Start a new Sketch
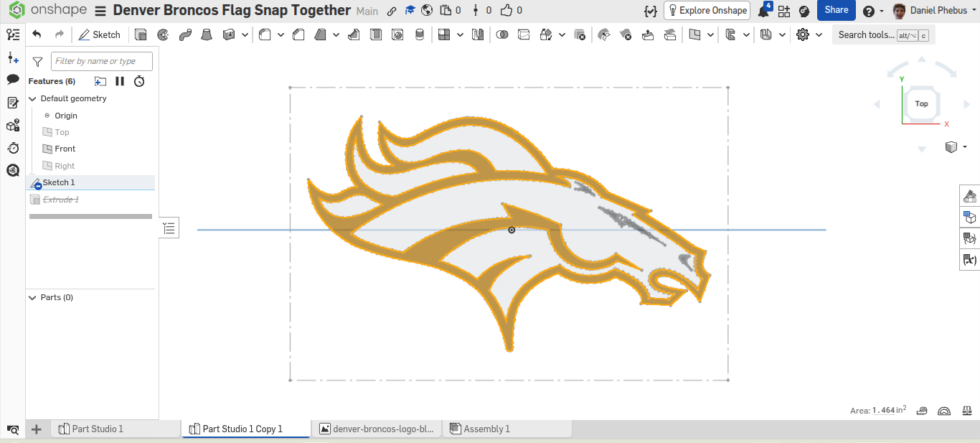Viewport: 980px width, 443px height. pyautogui.click(x=100, y=34)
